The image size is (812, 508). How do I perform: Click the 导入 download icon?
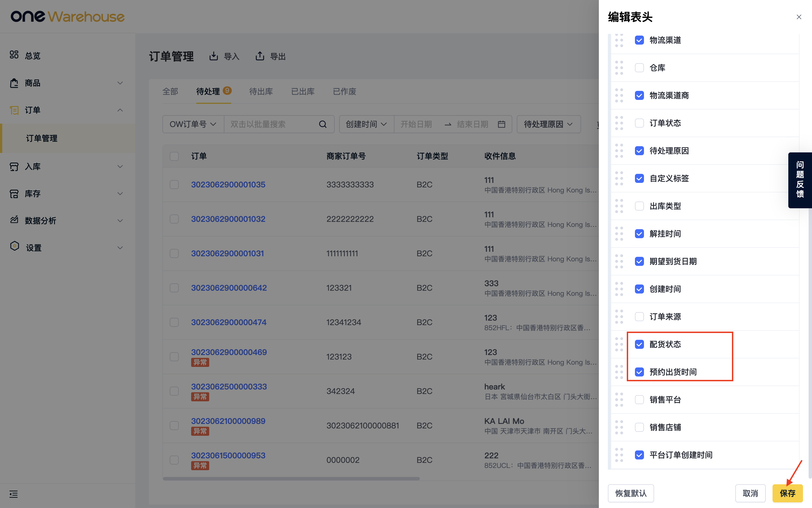tap(214, 56)
